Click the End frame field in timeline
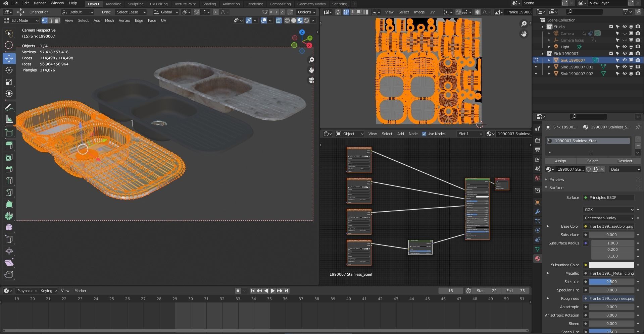 (x=515, y=291)
